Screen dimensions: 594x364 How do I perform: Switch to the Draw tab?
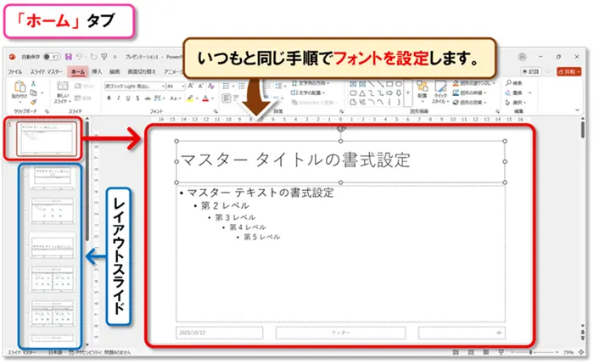(x=115, y=71)
